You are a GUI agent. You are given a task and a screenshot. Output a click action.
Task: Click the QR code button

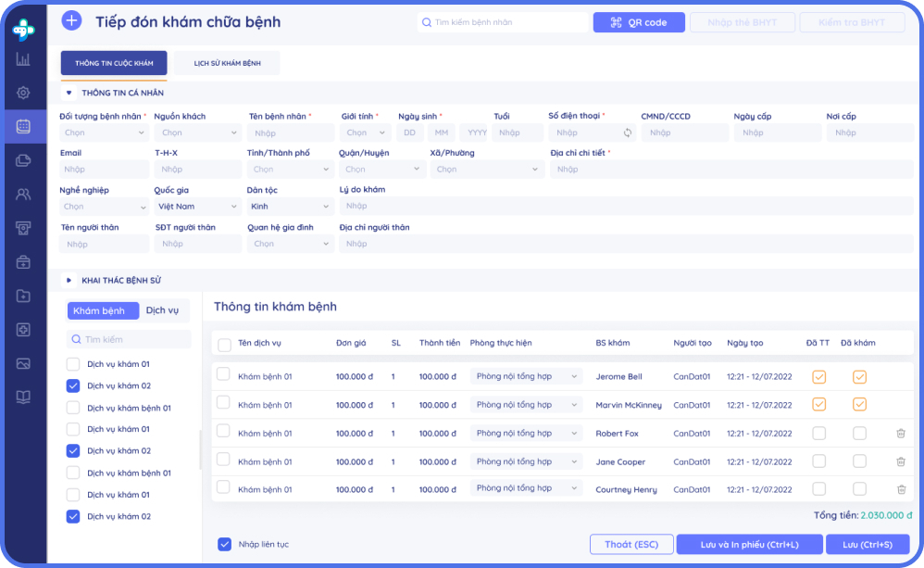tap(639, 22)
